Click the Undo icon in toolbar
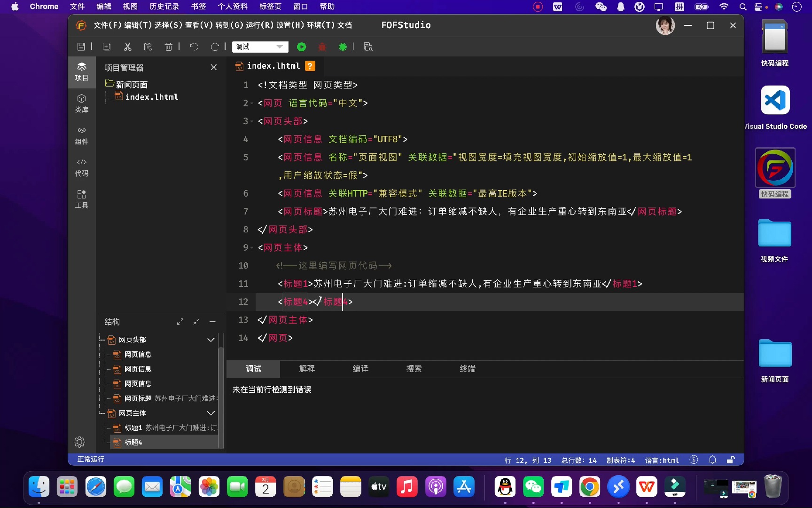Screen dimensions: 812x508 coord(194,47)
